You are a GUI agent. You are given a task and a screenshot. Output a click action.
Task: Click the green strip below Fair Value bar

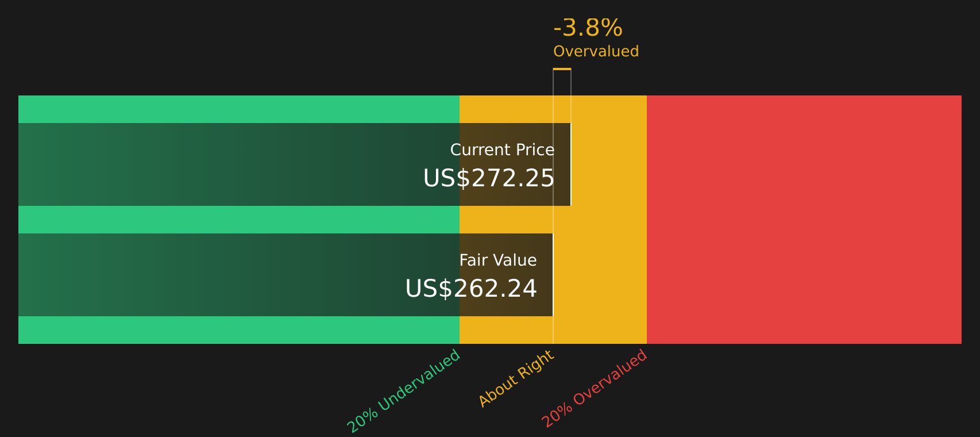tap(239, 330)
